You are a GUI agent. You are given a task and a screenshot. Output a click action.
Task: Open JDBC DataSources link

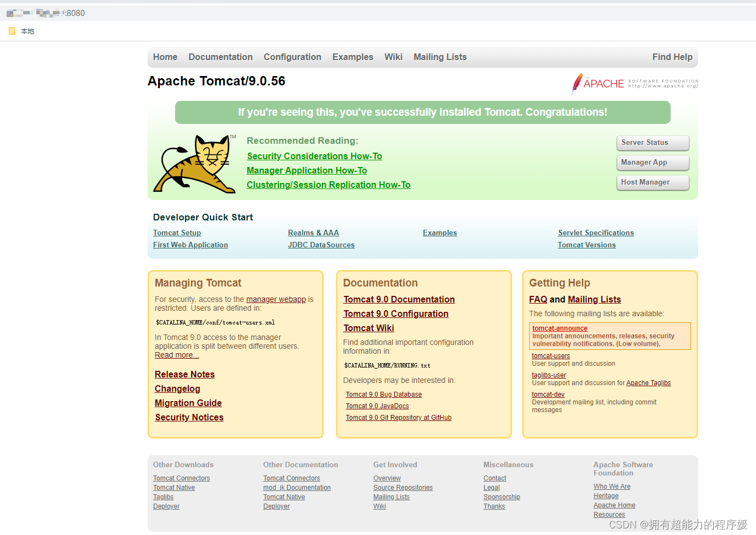321,245
